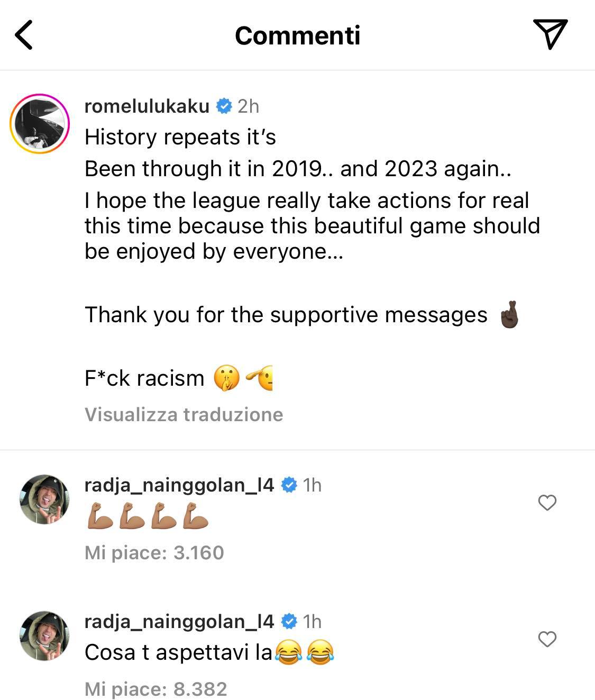Tap the 2h timestamp on the caption
The width and height of the screenshot is (595, 700).
[x=248, y=106]
